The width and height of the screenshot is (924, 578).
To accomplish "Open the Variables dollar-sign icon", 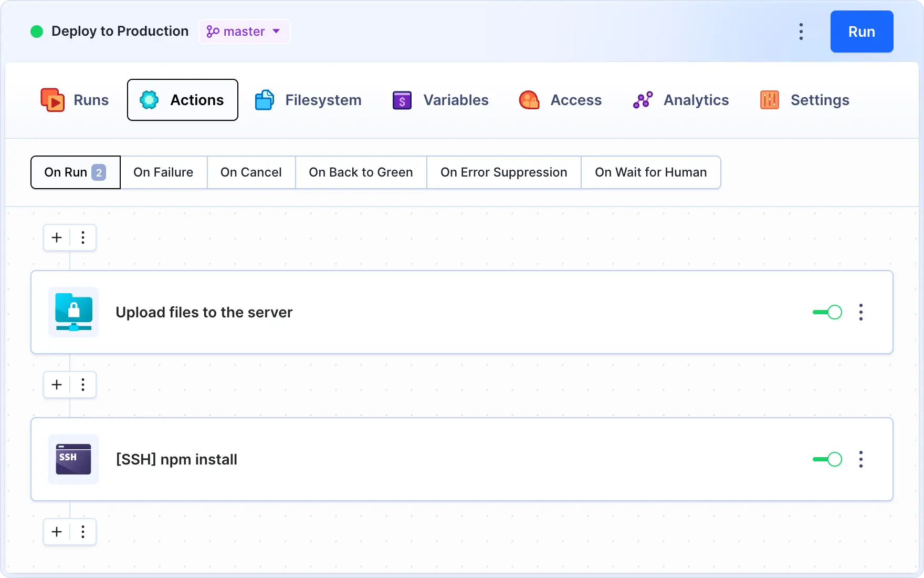I will (402, 100).
